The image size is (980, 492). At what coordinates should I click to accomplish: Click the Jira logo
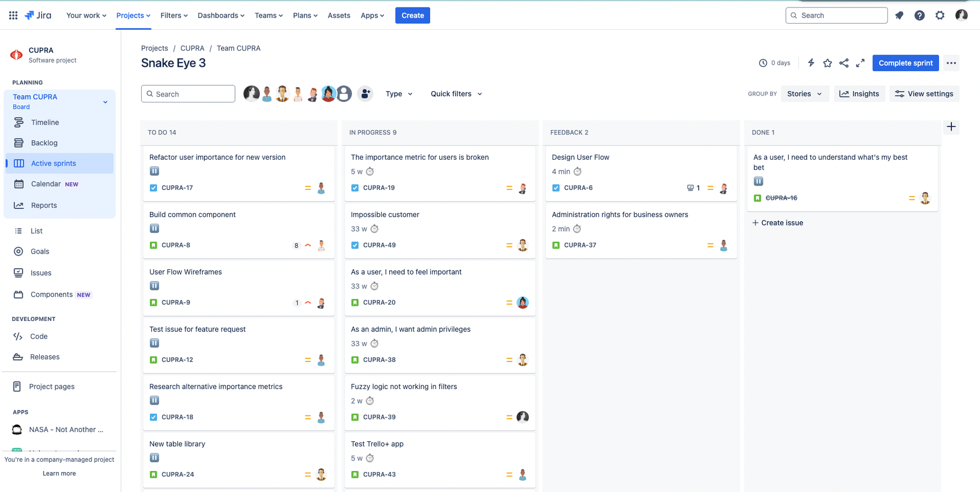[38, 15]
